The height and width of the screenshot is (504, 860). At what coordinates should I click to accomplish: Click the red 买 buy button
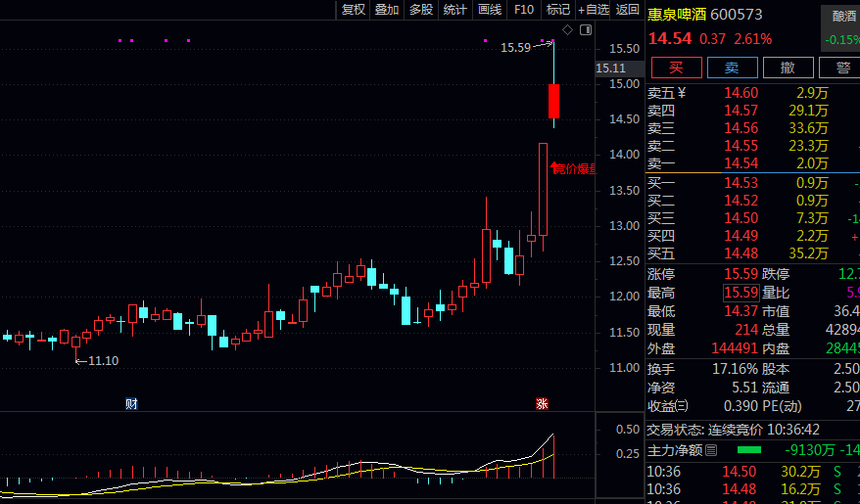click(676, 68)
